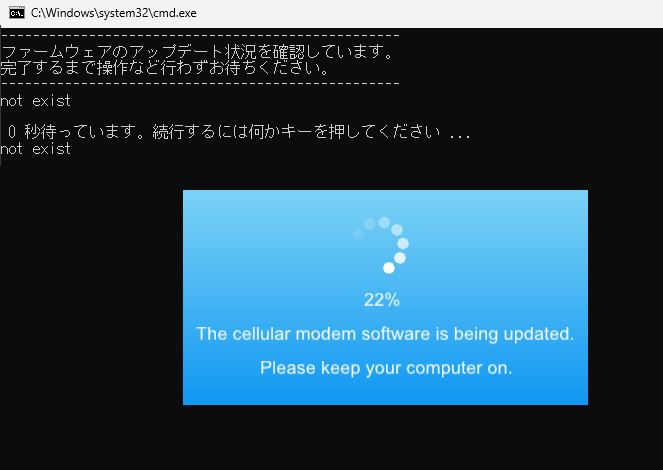This screenshot has width=663, height=470.
Task: Click the empty black console area below the dialog
Action: point(332,437)
